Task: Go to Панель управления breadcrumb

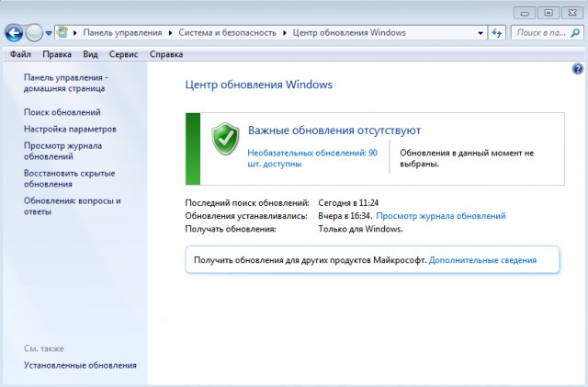Action: click(122, 33)
